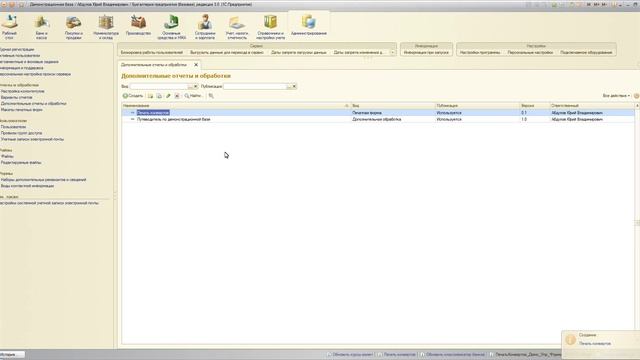
Task: Click the pencil edit icon in the toolbar
Action: click(168, 96)
